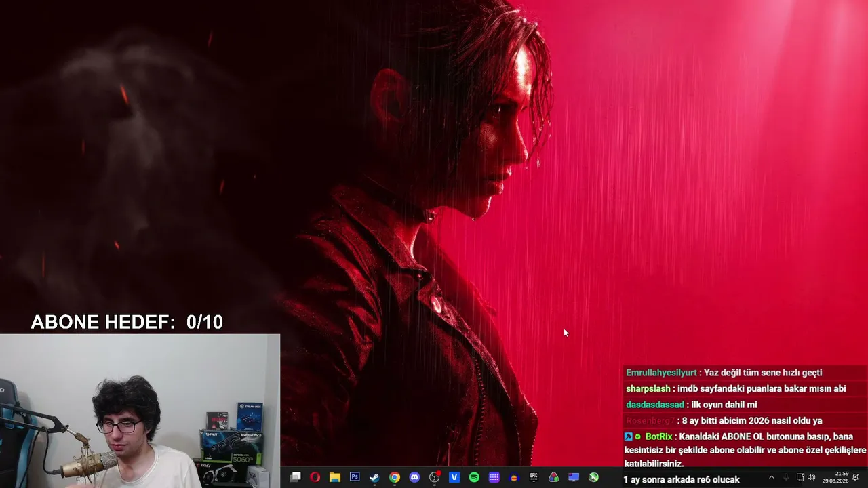The width and height of the screenshot is (868, 488).
Task: Open the notification center icon
Action: [x=856, y=477]
